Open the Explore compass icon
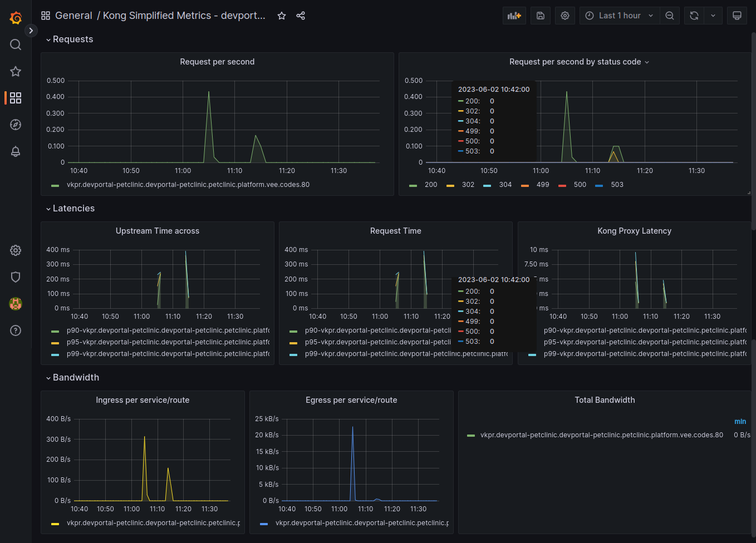The width and height of the screenshot is (756, 543). [16, 125]
